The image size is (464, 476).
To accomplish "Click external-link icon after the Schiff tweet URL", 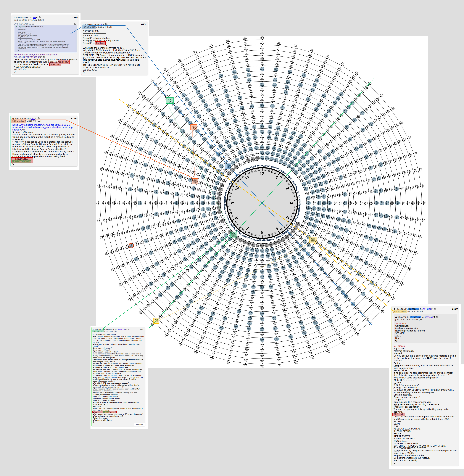I will pos(41,57).
